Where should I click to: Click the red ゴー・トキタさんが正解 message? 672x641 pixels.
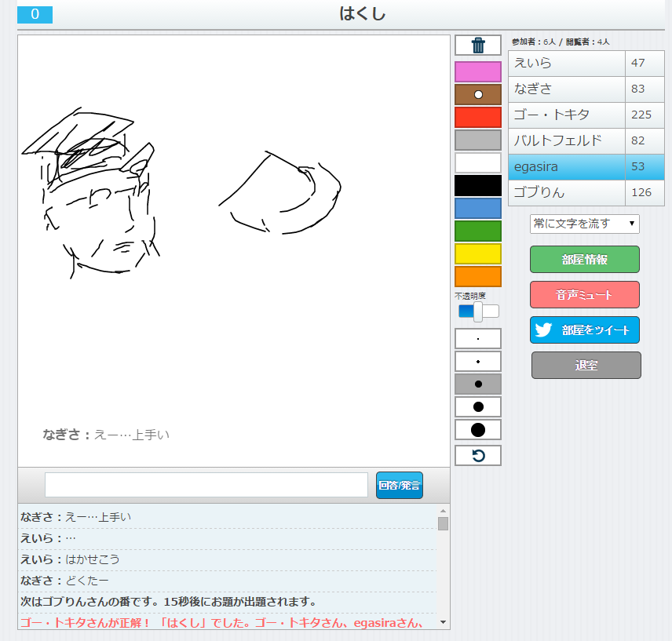221,623
